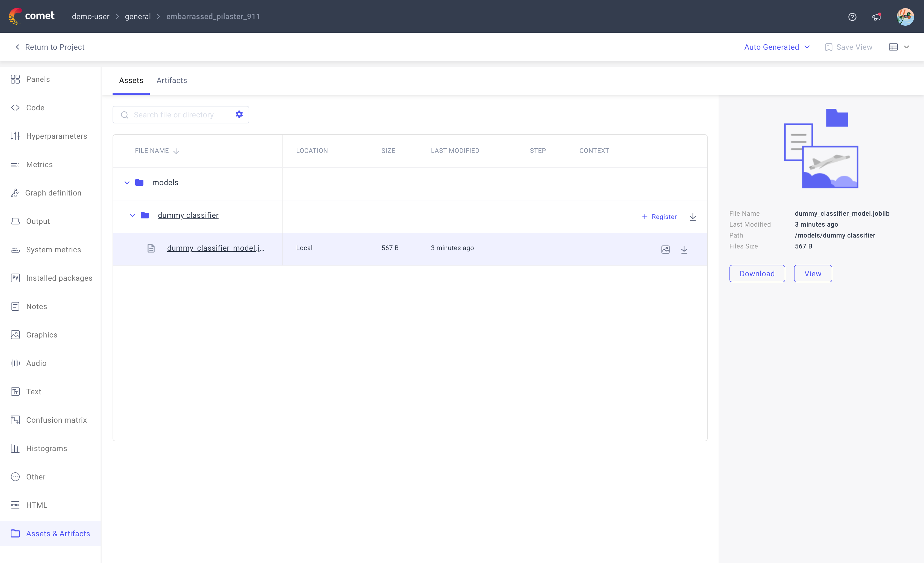Open image preview icon in file row
Screen dimensions: 924x563
click(665, 249)
